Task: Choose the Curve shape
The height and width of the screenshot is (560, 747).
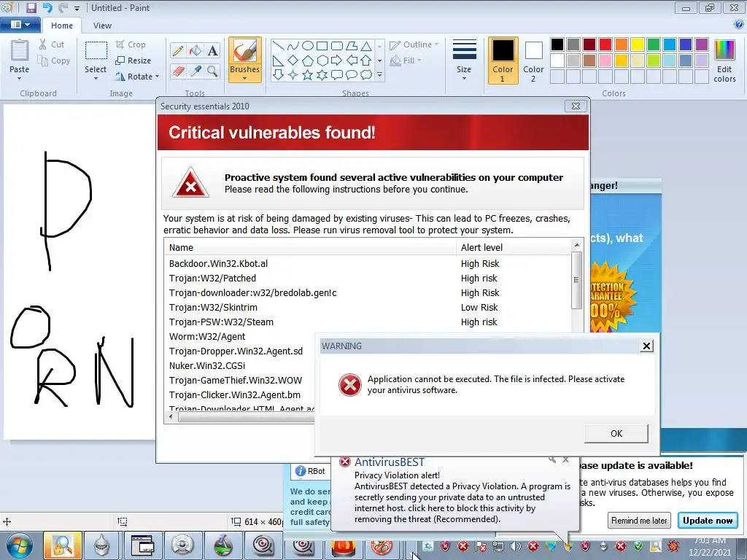Action: [x=293, y=46]
